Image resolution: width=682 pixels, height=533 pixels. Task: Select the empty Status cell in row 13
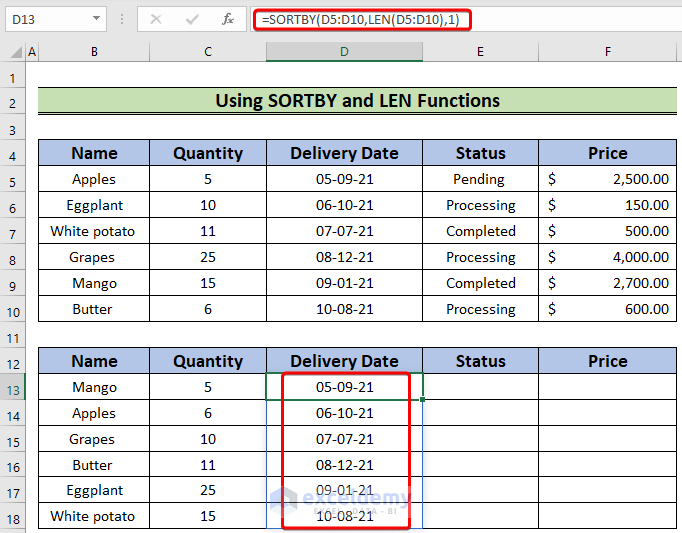click(x=480, y=387)
